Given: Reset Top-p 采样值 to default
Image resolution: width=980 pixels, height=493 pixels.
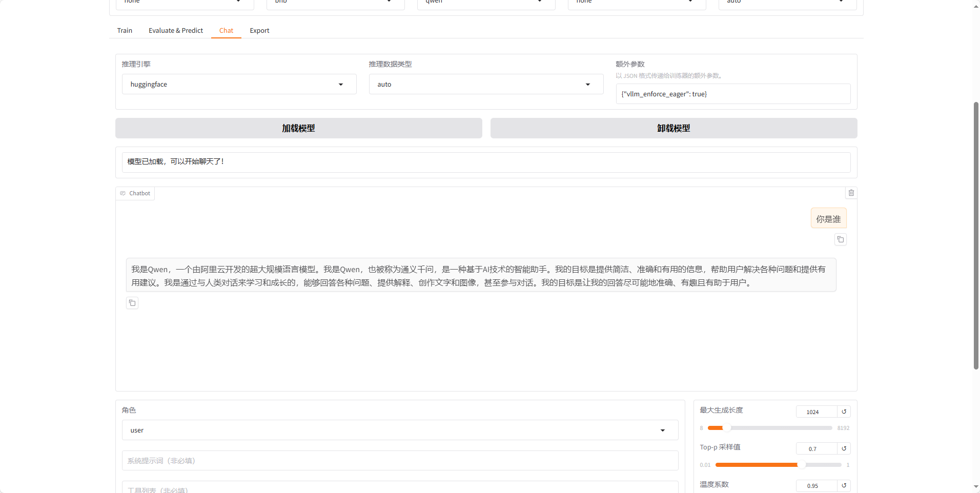Looking at the screenshot, I should tap(843, 448).
